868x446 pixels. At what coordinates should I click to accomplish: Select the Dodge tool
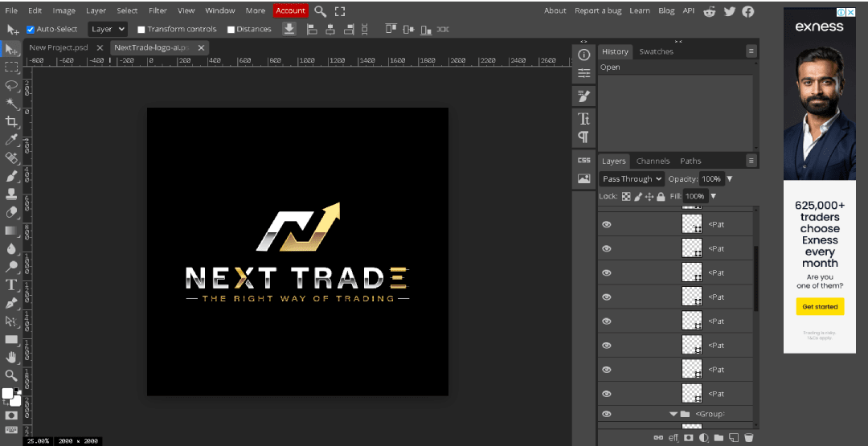click(11, 267)
